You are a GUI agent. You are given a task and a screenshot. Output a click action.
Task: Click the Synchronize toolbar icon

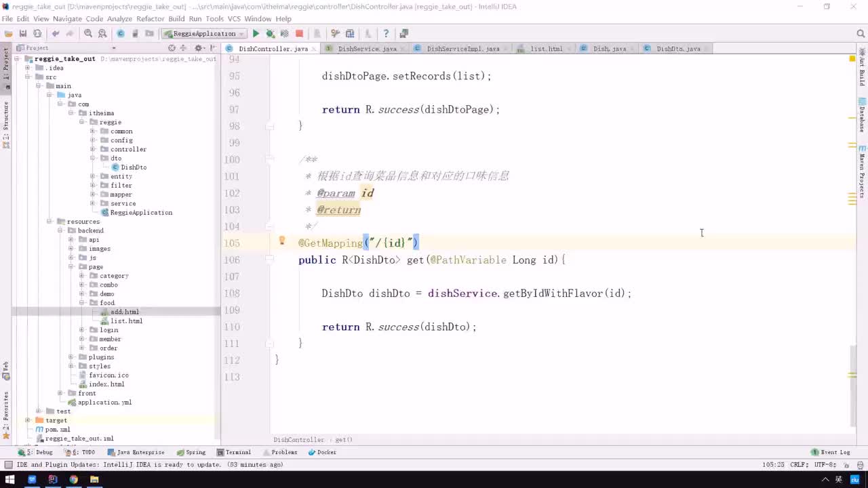coord(37,33)
